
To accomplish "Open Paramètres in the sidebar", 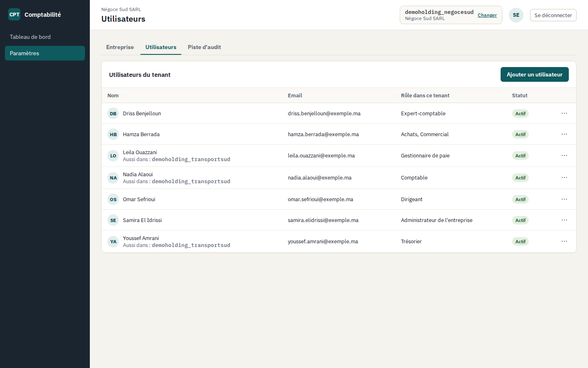I will (x=45, y=53).
